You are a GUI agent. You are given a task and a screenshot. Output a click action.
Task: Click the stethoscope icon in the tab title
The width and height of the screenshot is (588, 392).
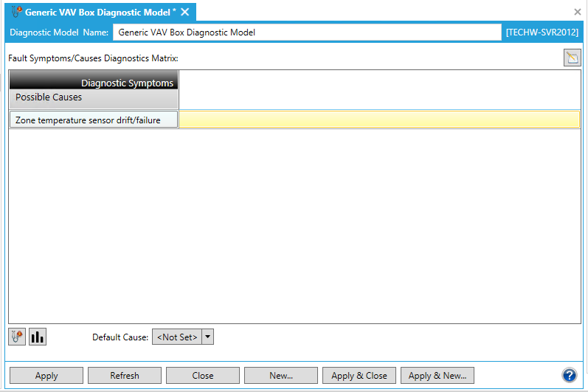click(15, 12)
